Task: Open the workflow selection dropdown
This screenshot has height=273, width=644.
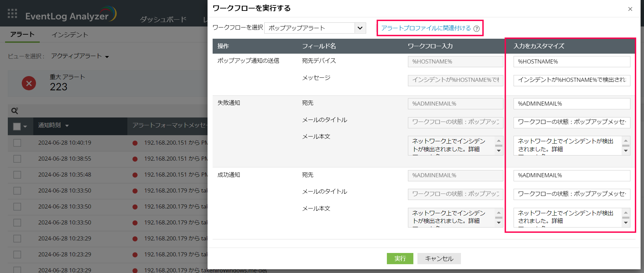Action: [360, 28]
